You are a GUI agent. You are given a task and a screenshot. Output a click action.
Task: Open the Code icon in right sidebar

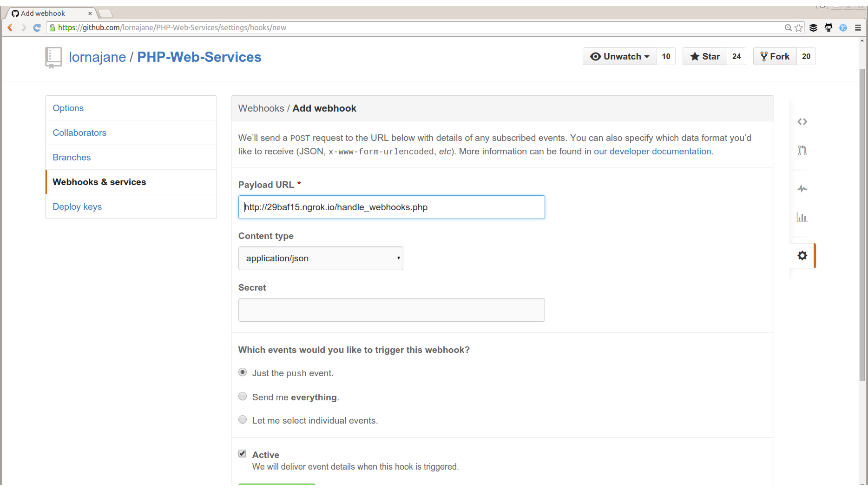(802, 122)
